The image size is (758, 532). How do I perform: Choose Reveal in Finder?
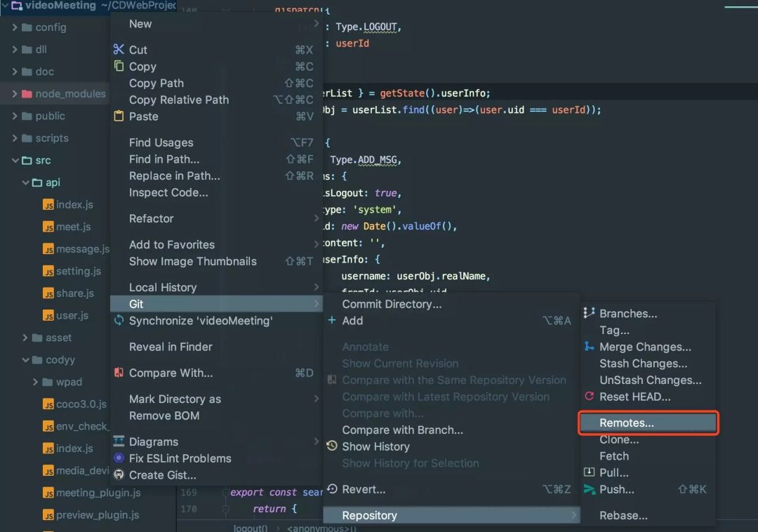[x=217, y=347]
